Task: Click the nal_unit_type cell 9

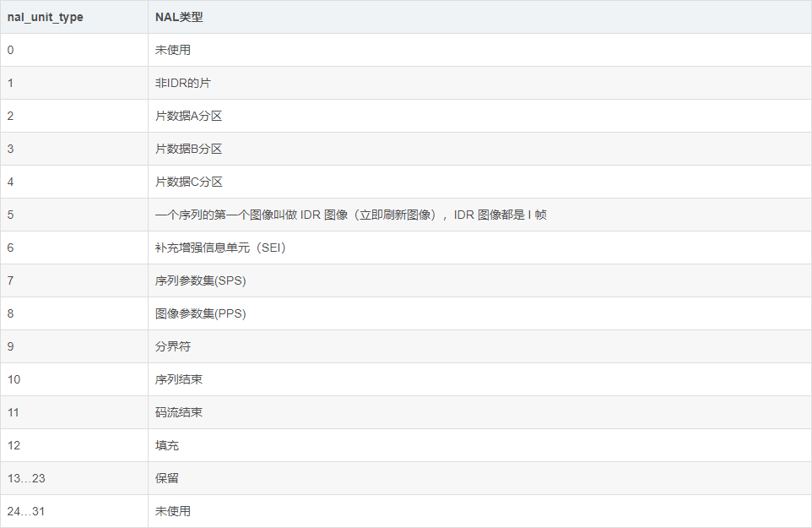Action: 74,346
